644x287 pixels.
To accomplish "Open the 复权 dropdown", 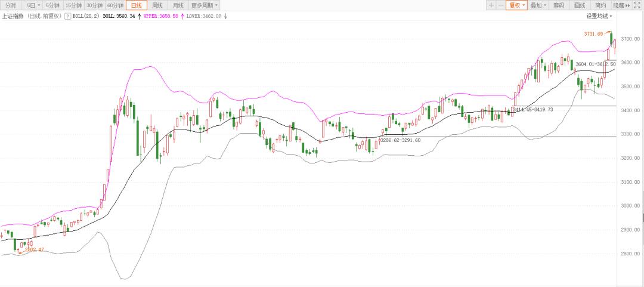I will (x=516, y=5).
